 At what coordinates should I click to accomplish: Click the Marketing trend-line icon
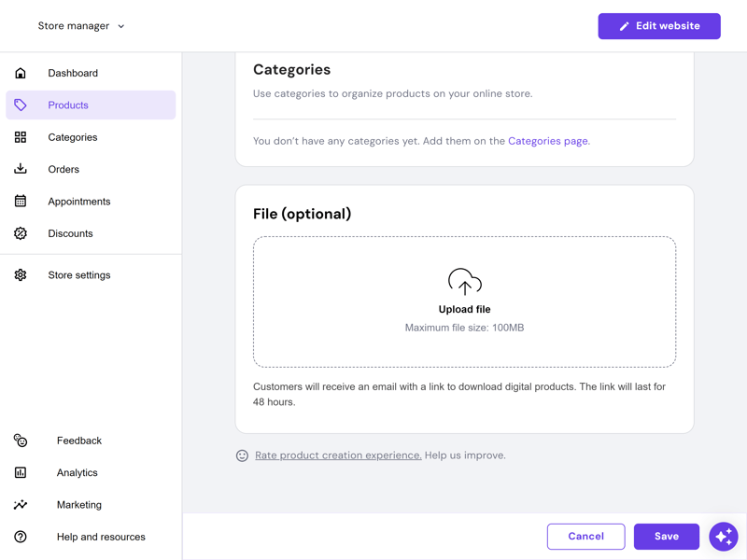point(20,504)
